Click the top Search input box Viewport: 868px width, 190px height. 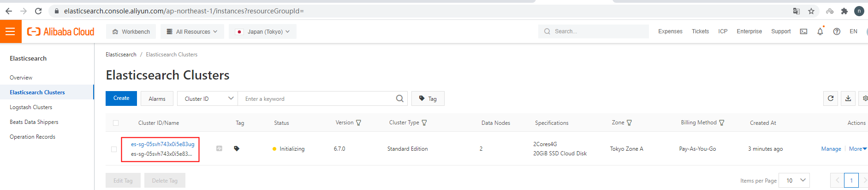click(593, 31)
